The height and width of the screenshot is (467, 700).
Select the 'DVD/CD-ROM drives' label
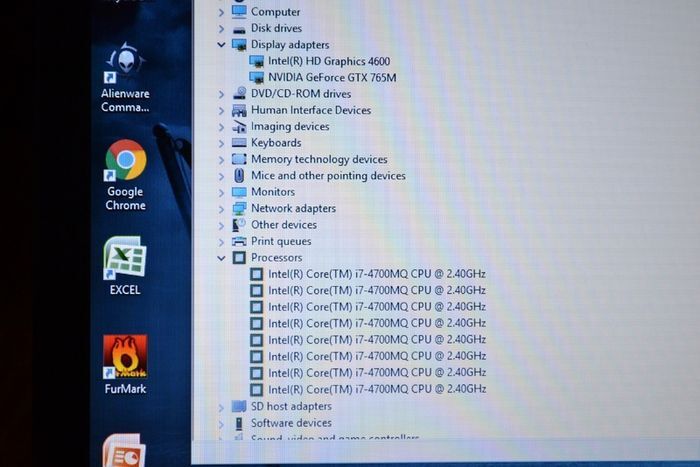pyautogui.click(x=301, y=94)
